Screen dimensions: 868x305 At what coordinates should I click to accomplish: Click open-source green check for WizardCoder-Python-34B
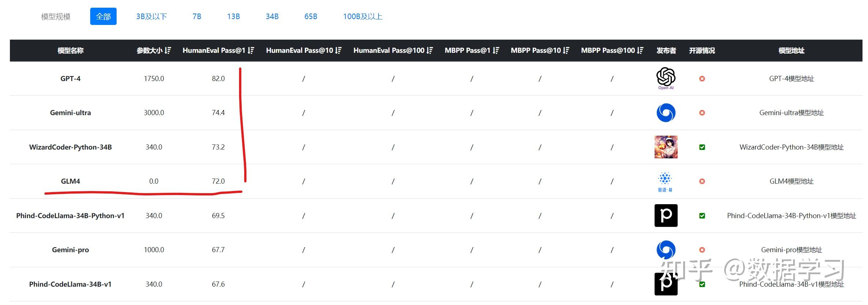pyautogui.click(x=702, y=147)
